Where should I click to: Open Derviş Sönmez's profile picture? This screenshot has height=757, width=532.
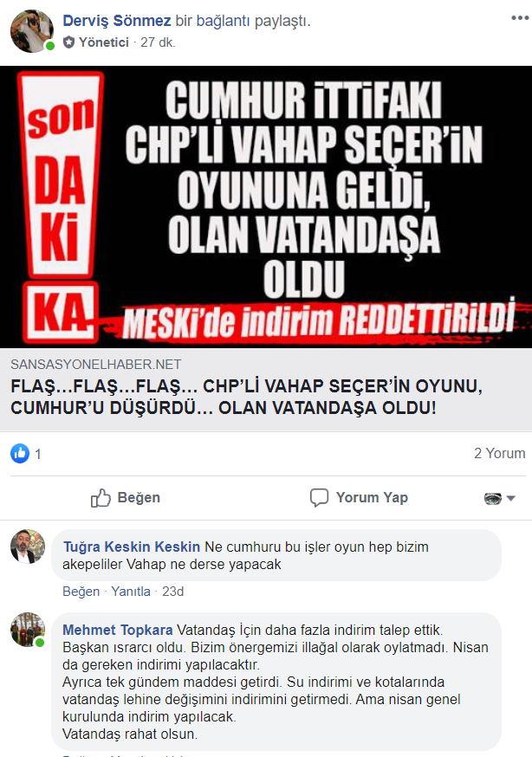(32, 31)
